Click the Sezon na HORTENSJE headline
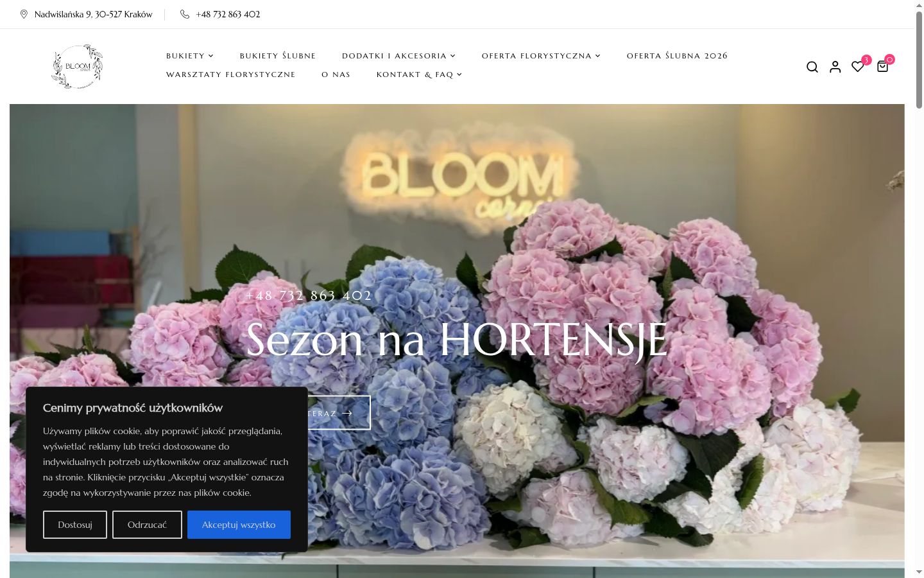Screen dimensions: 924x578 click(x=457, y=339)
